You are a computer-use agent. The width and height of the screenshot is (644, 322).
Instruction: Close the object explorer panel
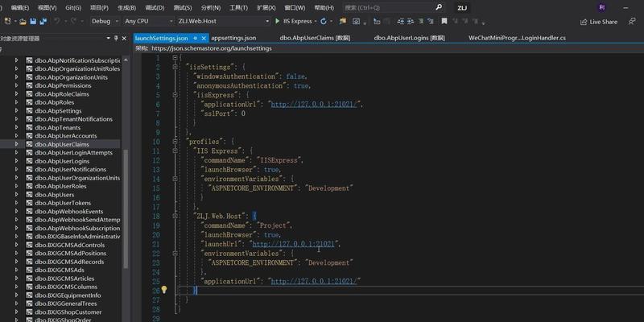124,38
